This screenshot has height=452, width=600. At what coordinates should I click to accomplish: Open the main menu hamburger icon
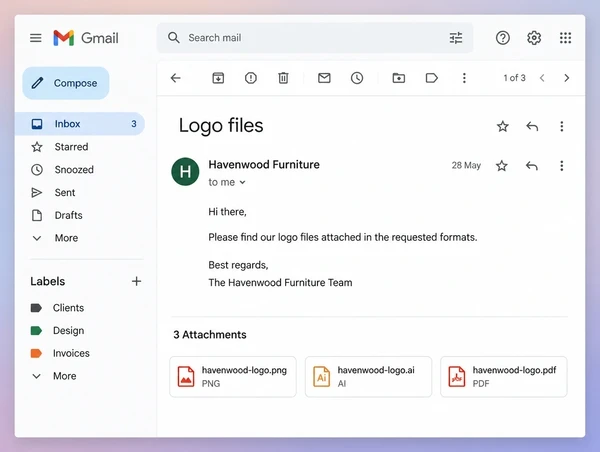tap(36, 38)
